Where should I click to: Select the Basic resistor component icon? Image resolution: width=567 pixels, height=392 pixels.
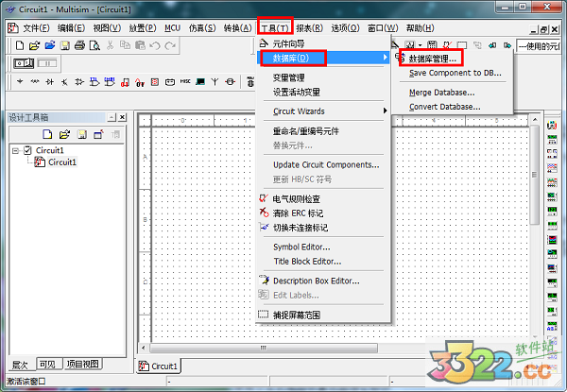coord(35,82)
